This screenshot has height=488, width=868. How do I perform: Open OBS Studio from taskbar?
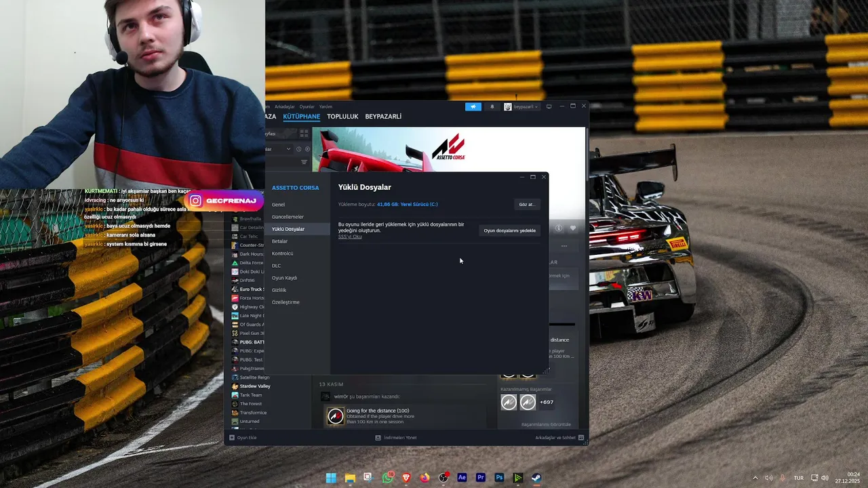[443, 478]
